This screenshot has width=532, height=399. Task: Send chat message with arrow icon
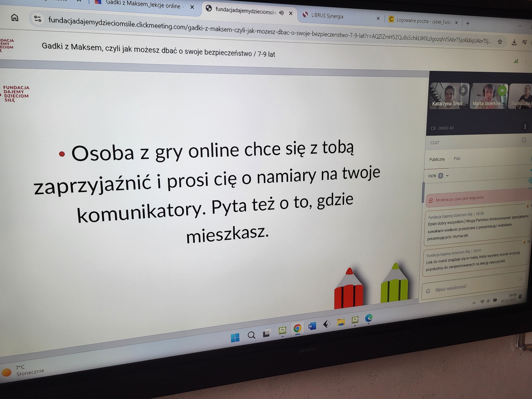coord(520,279)
